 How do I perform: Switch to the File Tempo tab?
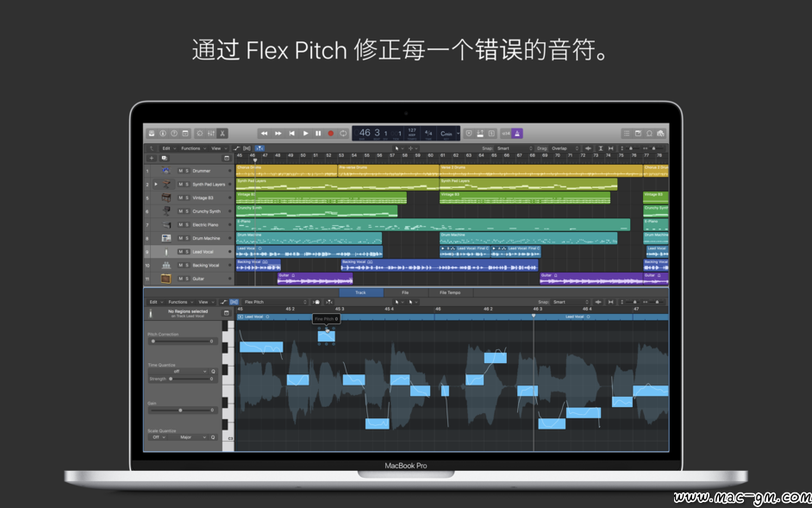tap(450, 292)
